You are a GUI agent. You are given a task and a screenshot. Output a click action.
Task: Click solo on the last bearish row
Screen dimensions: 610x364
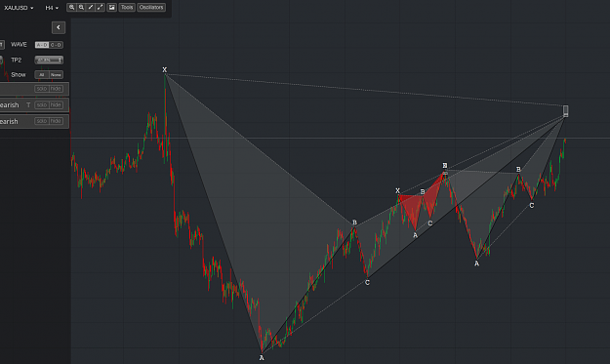42,121
